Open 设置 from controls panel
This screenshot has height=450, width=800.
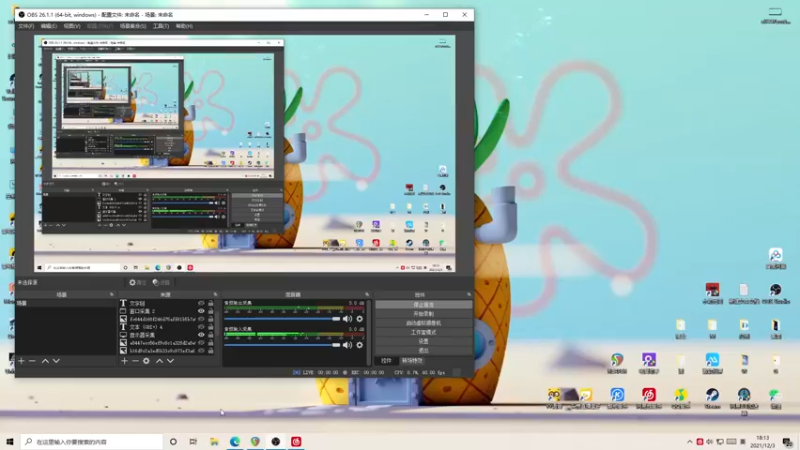pyautogui.click(x=423, y=341)
